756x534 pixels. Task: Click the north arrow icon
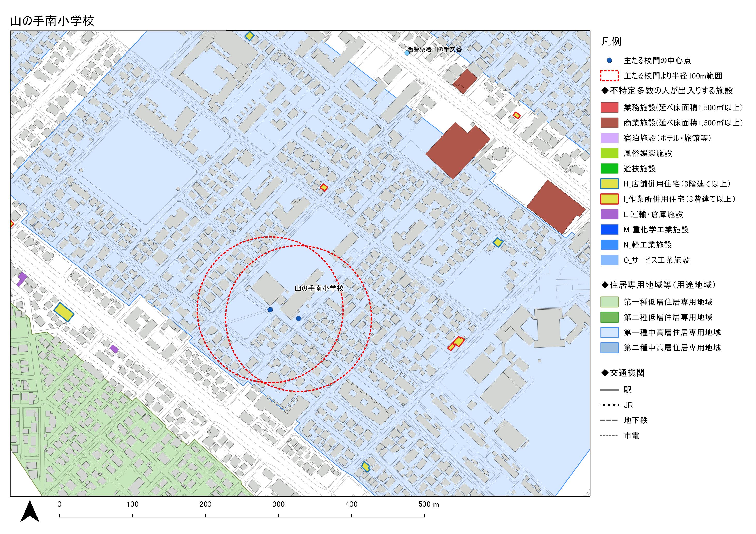tap(30, 512)
